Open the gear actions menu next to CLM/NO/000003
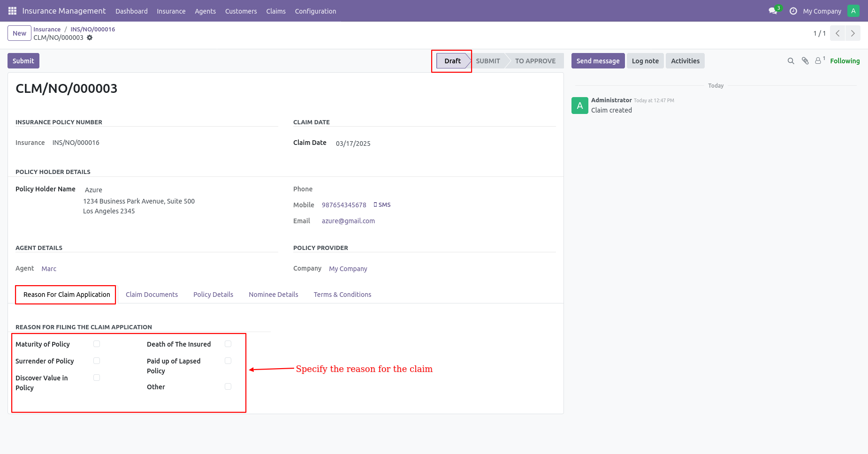The height and width of the screenshot is (454, 868). coord(90,38)
